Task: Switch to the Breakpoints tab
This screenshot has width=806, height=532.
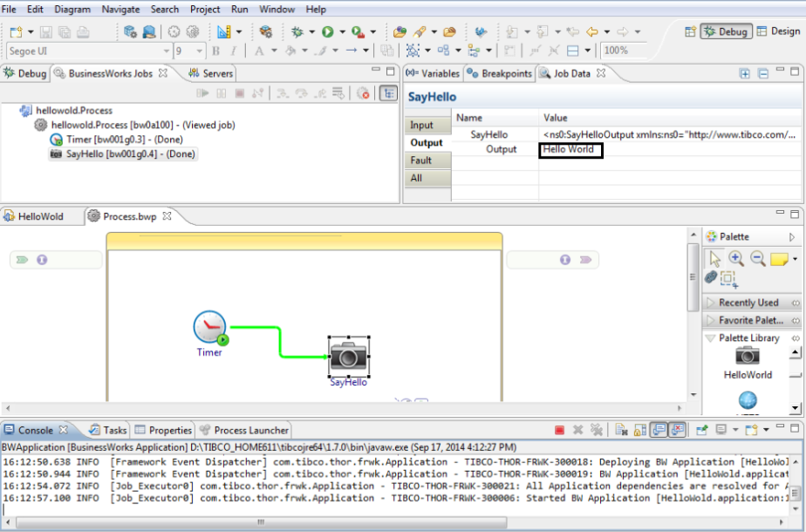Action: point(500,74)
